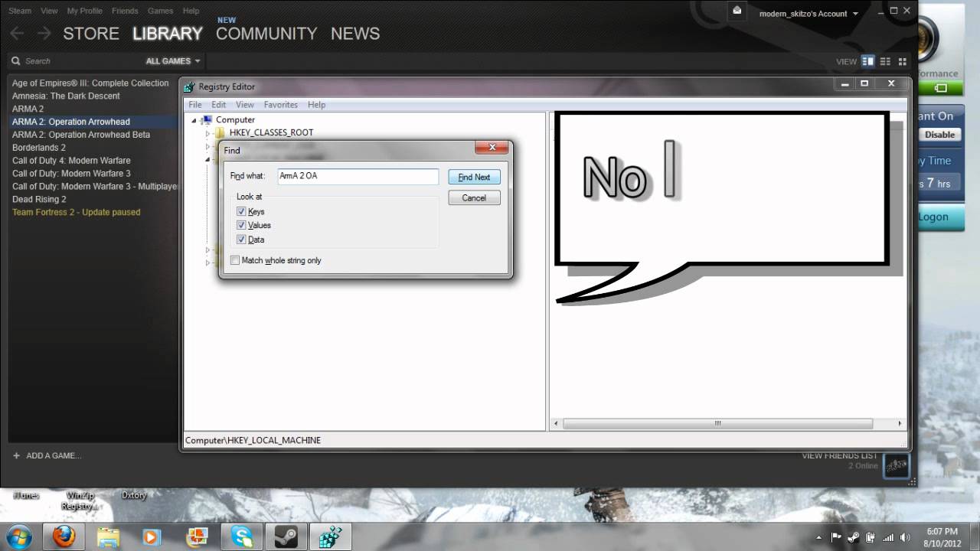Click VIEW FRIENDS LIST in Steam

[839, 456]
